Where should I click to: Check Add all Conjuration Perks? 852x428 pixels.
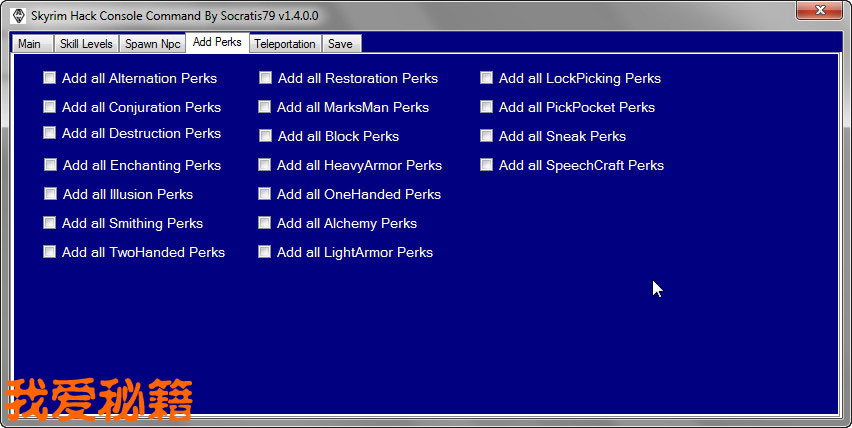50,107
